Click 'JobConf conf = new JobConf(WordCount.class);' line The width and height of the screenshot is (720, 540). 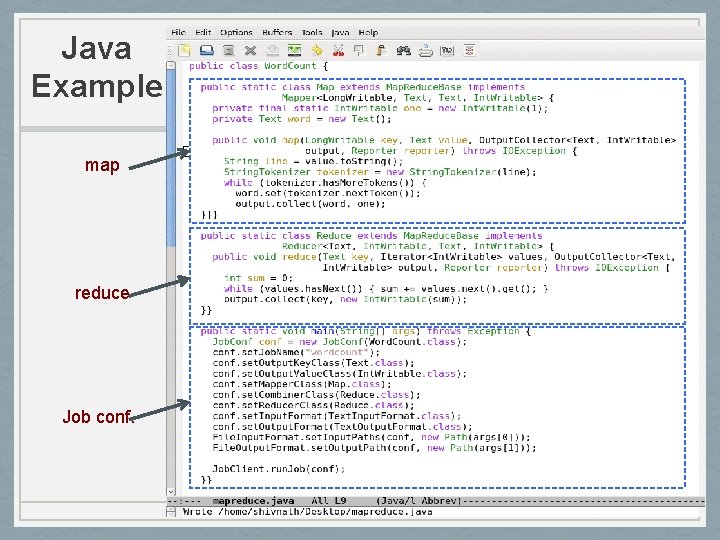coord(339,342)
